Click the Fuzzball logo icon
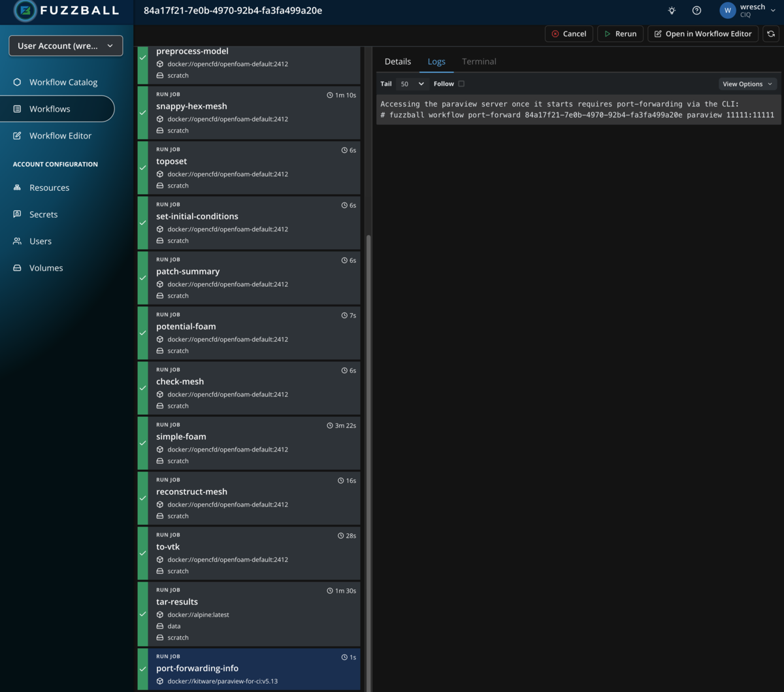784x692 pixels. (25, 10)
